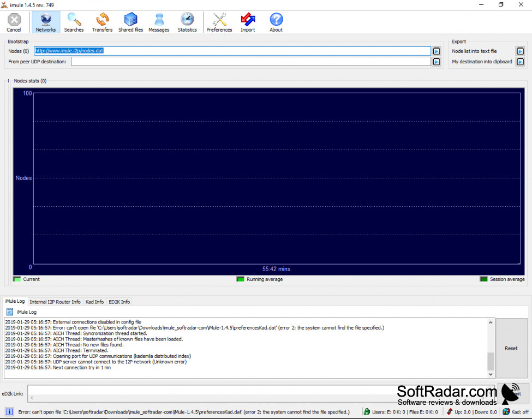
Task: Click the Kad status globe icon
Action: (x=506, y=412)
